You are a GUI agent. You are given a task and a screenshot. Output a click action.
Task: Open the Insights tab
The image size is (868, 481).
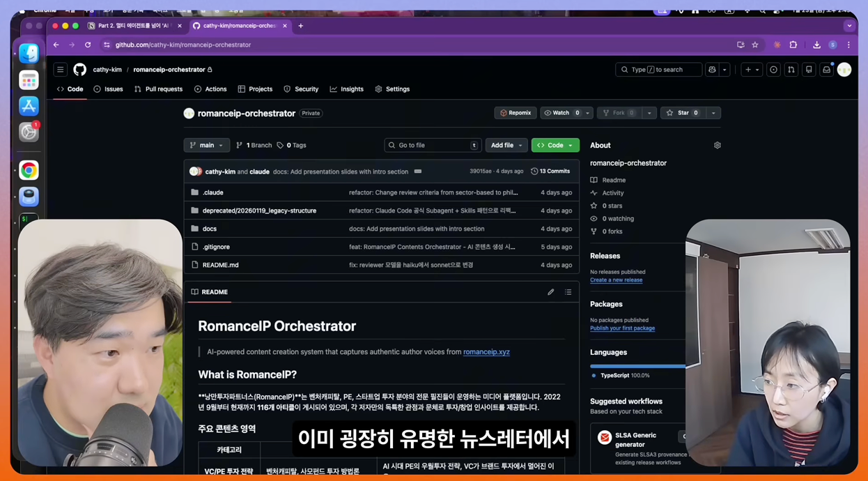coord(352,89)
